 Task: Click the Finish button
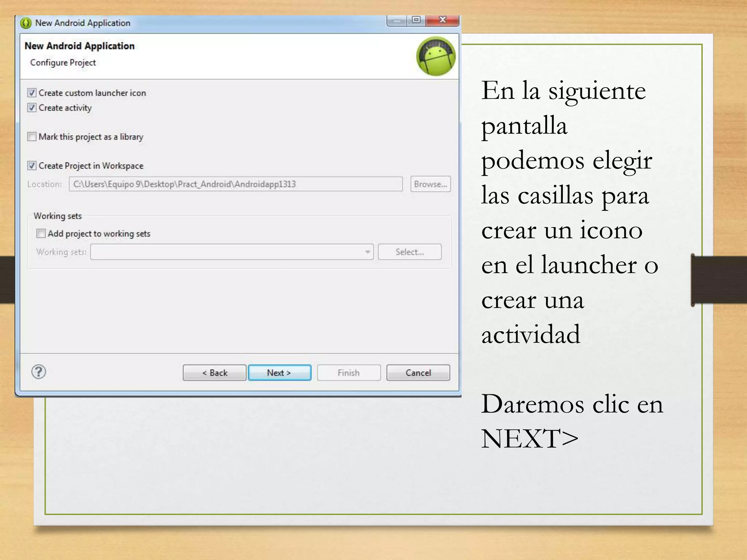click(x=349, y=373)
